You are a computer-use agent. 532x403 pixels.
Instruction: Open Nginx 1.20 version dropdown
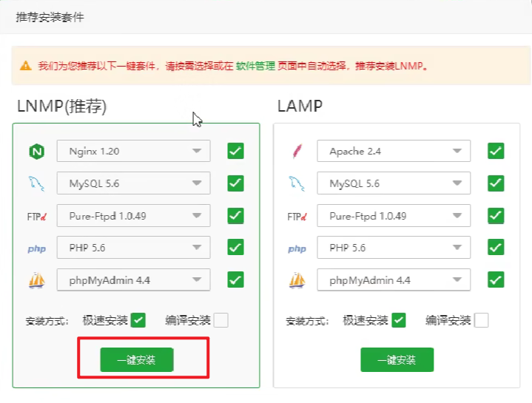coord(134,151)
